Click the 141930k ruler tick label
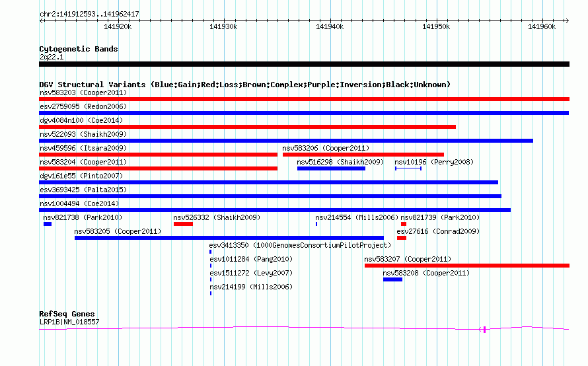Screen dimensions: 588x366 tap(223, 26)
